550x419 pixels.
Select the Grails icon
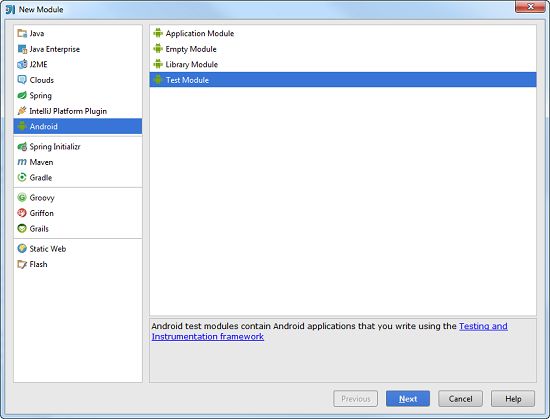22,229
